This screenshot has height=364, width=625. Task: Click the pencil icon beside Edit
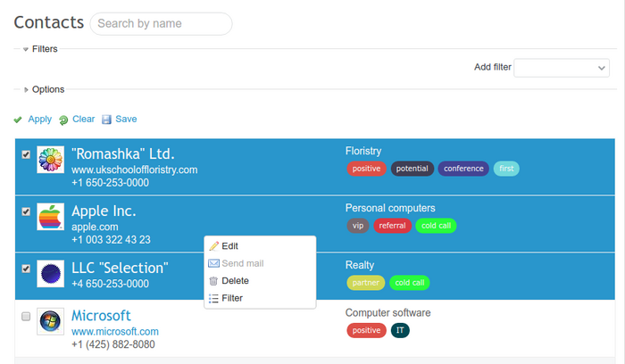pyautogui.click(x=213, y=246)
